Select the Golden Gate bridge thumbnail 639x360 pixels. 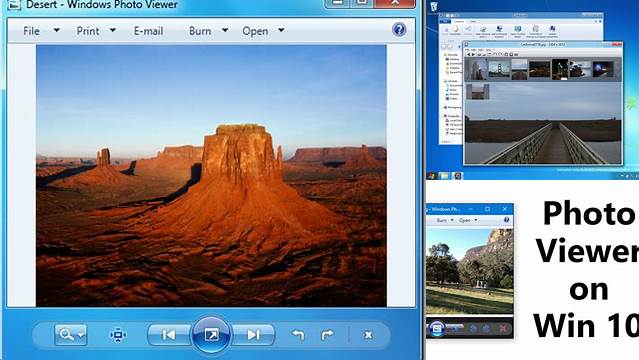point(499,70)
